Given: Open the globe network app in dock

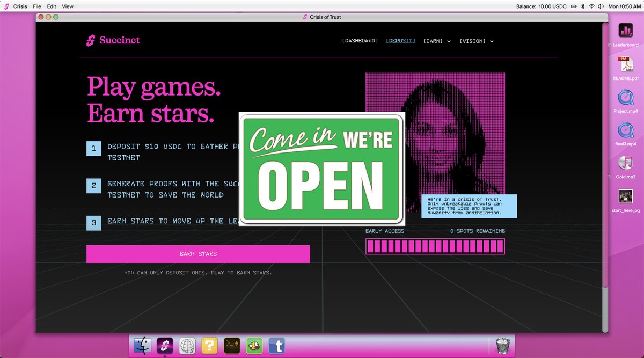Looking at the screenshot, I should click(187, 346).
